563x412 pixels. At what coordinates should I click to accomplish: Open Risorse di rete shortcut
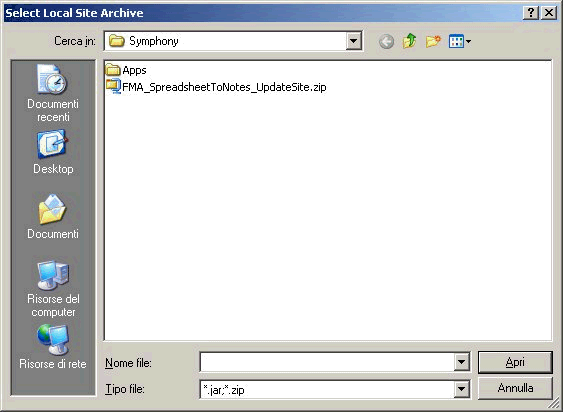[x=53, y=347]
